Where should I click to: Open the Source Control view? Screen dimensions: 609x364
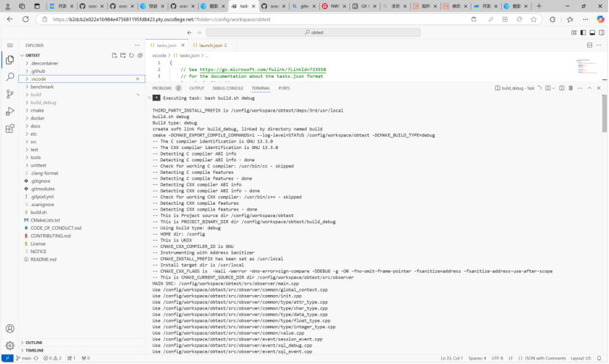pos(10,94)
